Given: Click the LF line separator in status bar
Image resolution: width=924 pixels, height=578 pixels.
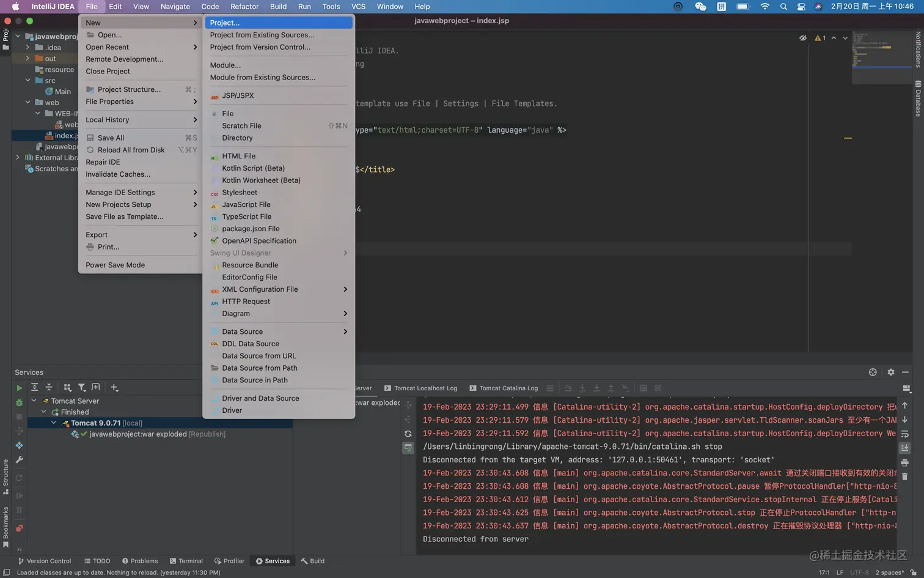Looking at the screenshot, I should 840,572.
